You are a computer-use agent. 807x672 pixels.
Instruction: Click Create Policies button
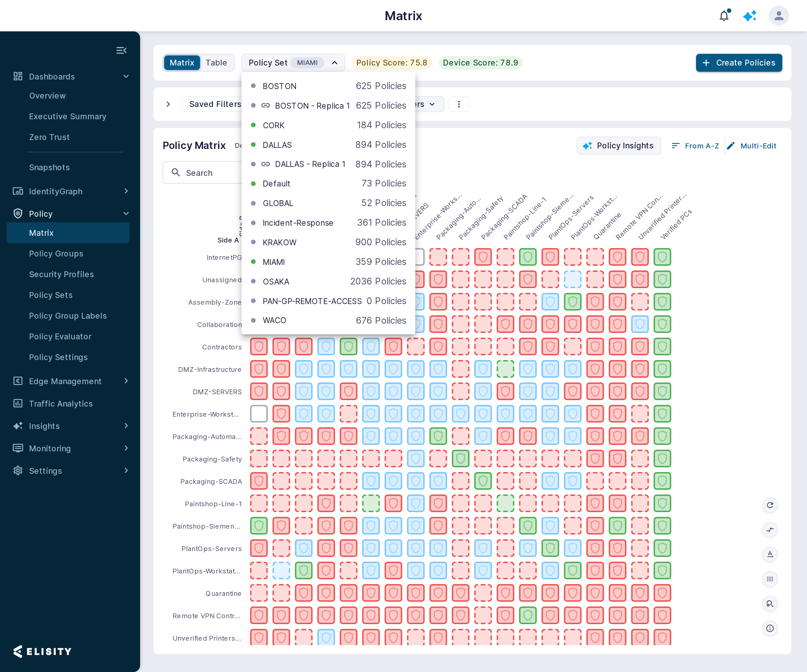(739, 63)
